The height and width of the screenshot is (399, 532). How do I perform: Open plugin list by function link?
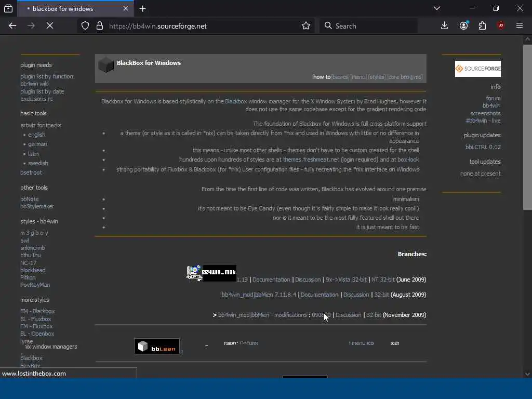click(x=46, y=76)
